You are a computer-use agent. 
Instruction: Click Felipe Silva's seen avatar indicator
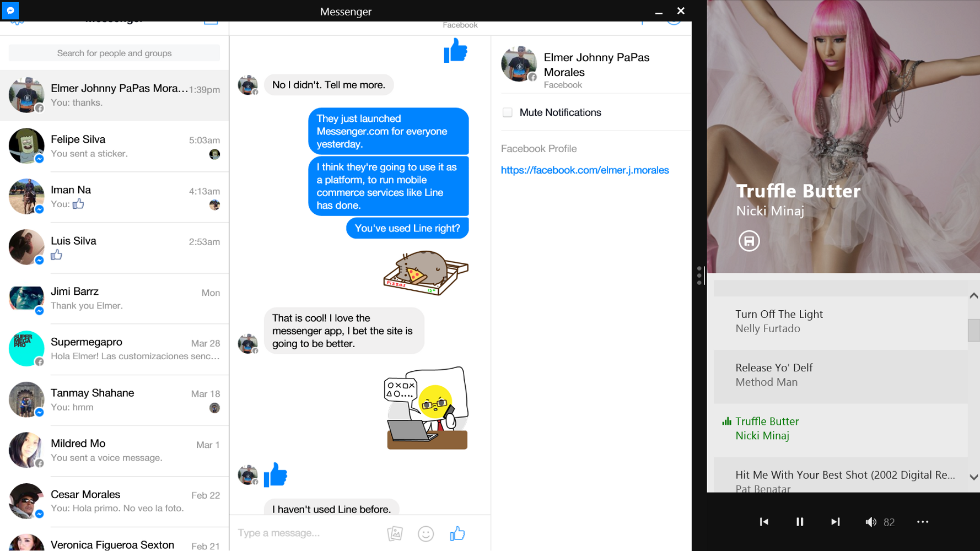(214, 154)
